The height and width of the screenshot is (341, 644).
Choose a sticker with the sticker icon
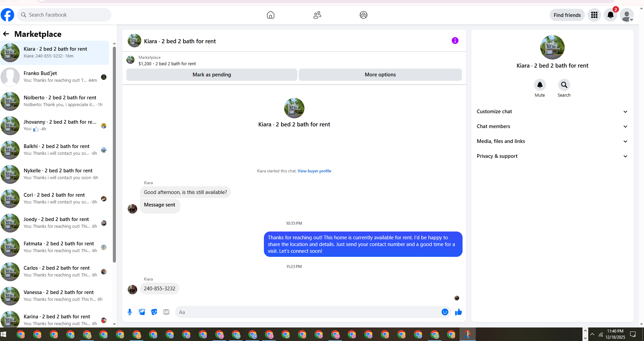tap(154, 312)
